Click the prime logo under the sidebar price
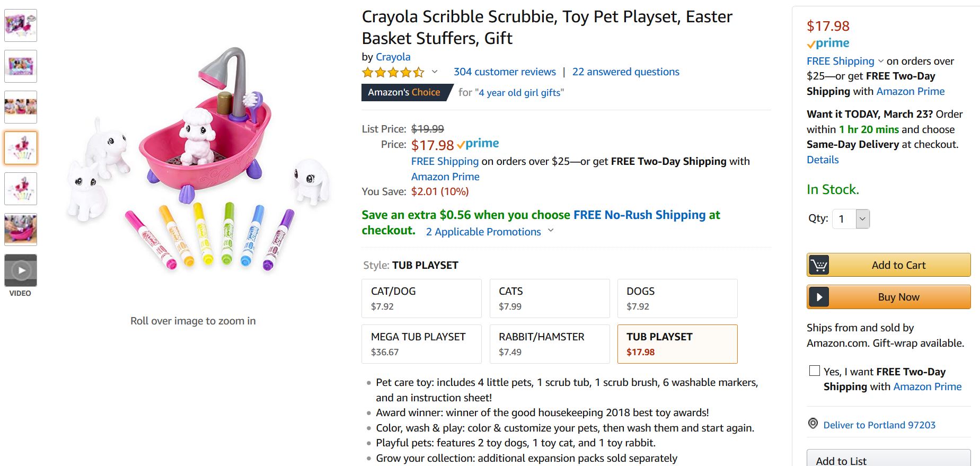 pos(828,43)
